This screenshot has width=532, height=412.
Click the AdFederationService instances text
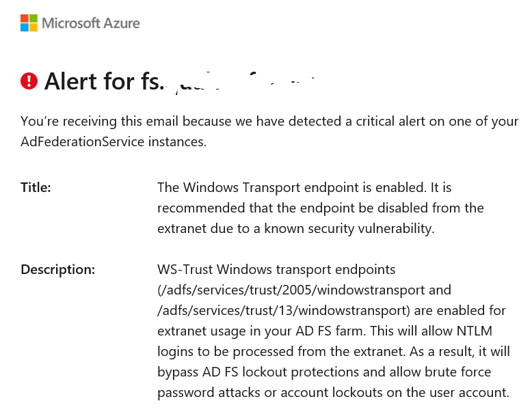coord(113,141)
